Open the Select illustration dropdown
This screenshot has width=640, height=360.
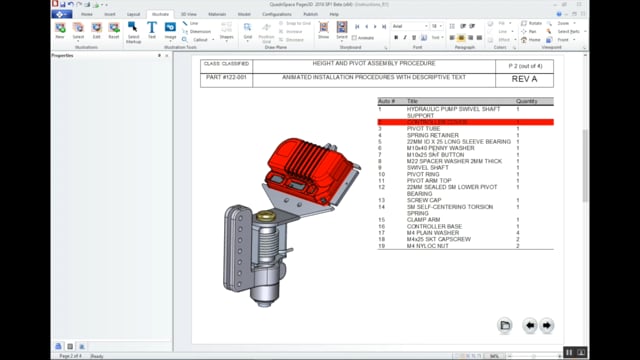pyautogui.click(x=78, y=31)
